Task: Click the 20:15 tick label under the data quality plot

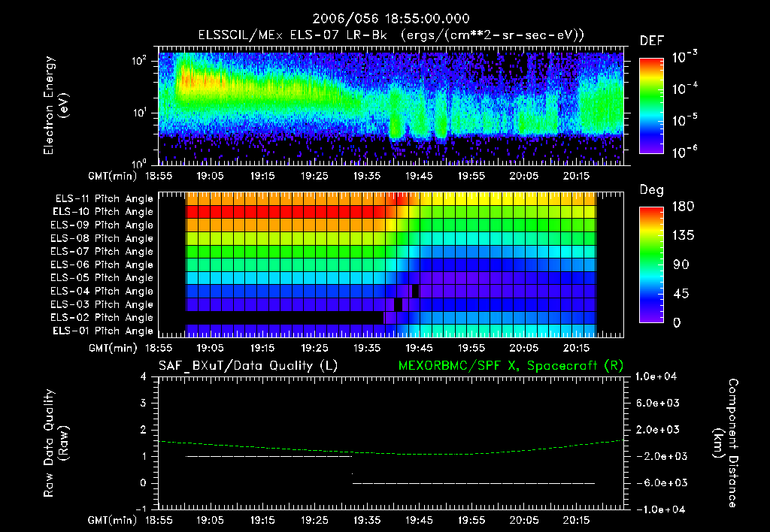Action: pyautogui.click(x=576, y=520)
